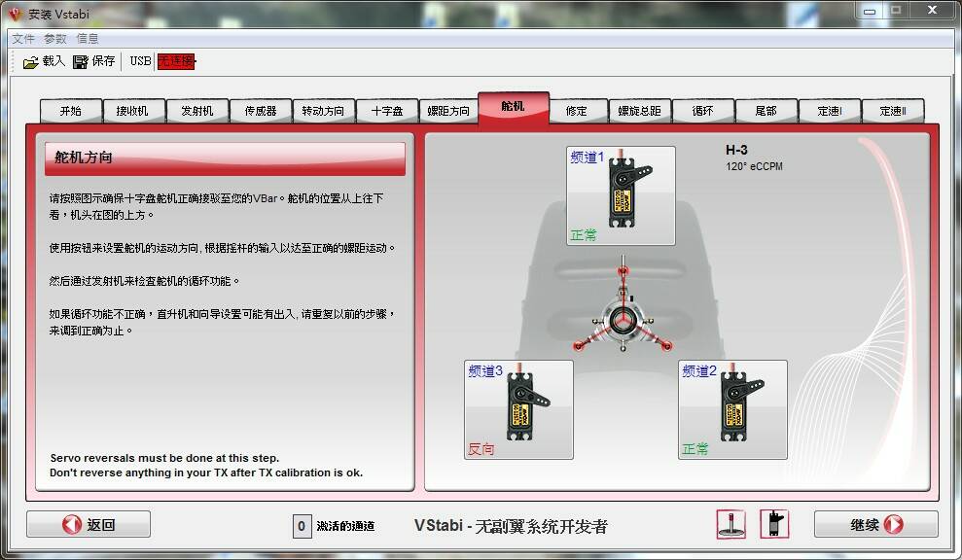
Task: Click the servo icon button at bottom
Action: 774,525
